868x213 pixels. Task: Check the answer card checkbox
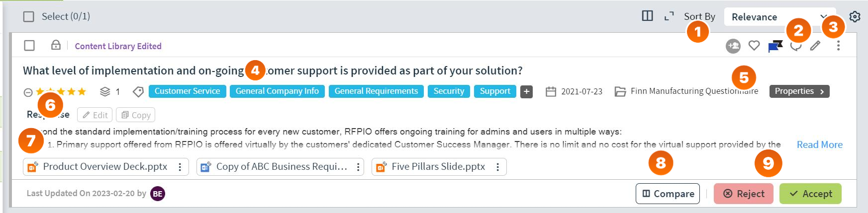point(29,46)
